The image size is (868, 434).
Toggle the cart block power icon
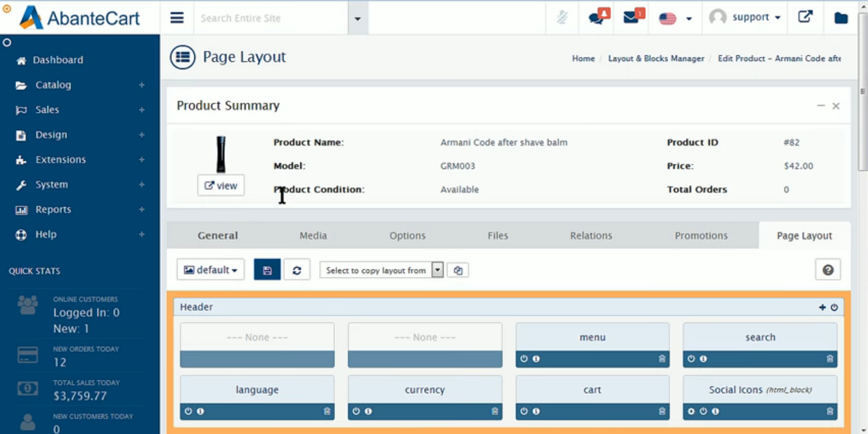[524, 412]
